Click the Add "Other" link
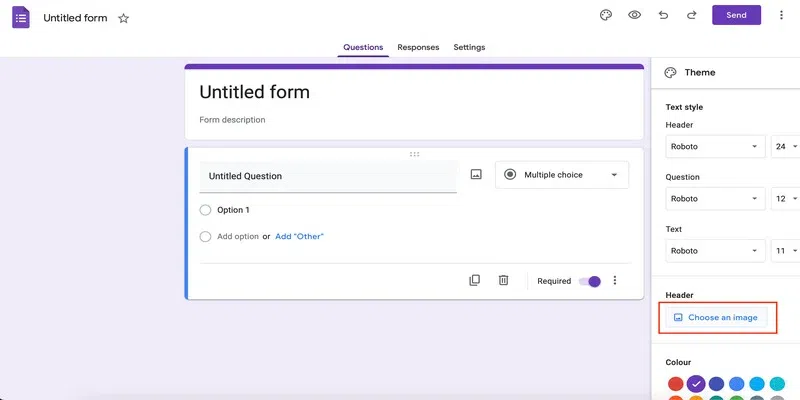The image size is (800, 400). (x=299, y=236)
